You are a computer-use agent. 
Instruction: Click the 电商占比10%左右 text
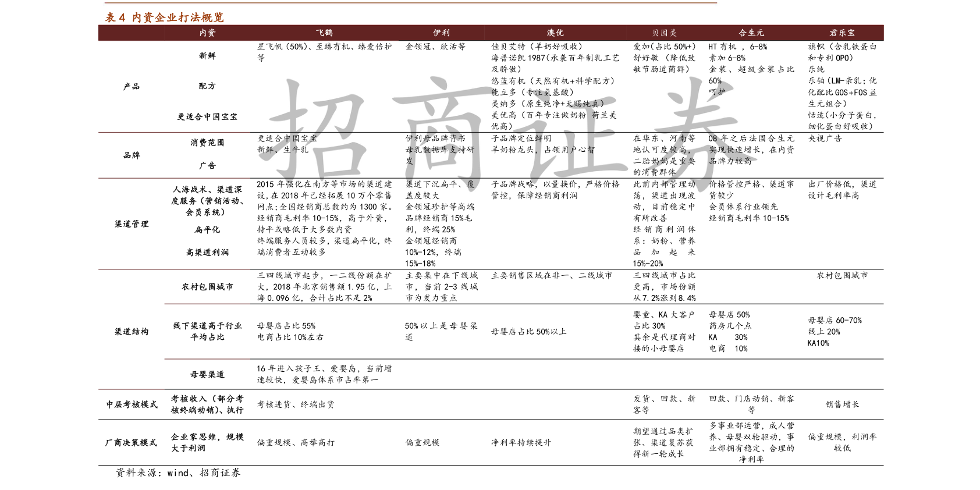(x=290, y=337)
